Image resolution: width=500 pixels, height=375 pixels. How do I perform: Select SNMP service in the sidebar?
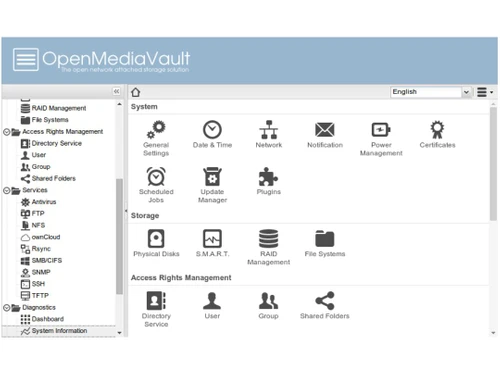pos(35,272)
